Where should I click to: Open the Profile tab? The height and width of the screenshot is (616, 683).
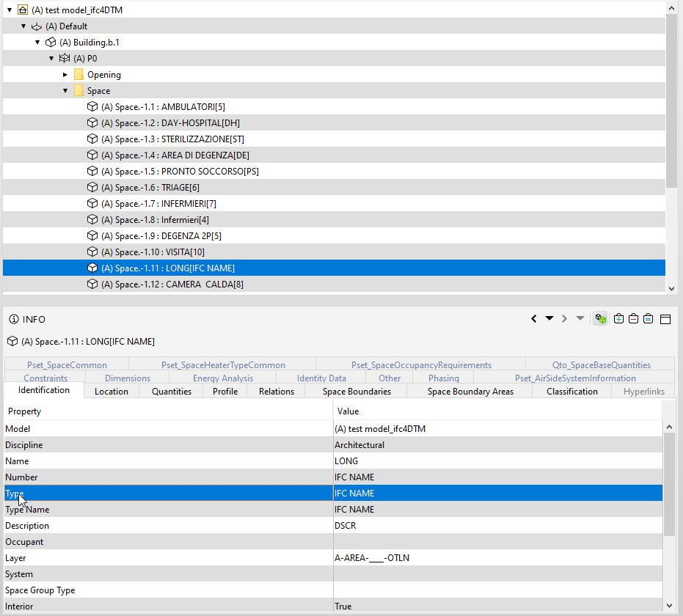point(225,392)
